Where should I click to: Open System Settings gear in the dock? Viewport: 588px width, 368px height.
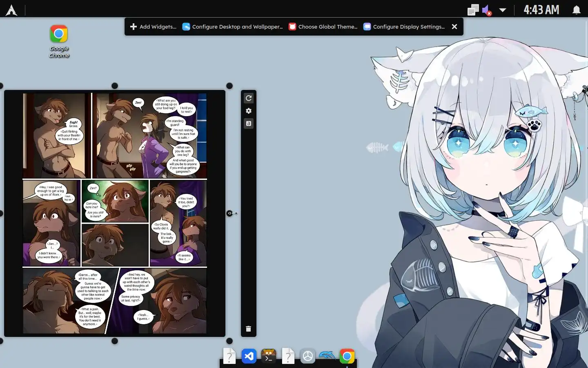click(307, 357)
